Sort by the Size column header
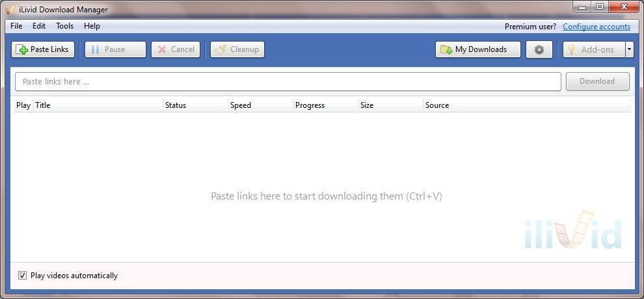This screenshot has height=299, width=644. (x=390, y=105)
